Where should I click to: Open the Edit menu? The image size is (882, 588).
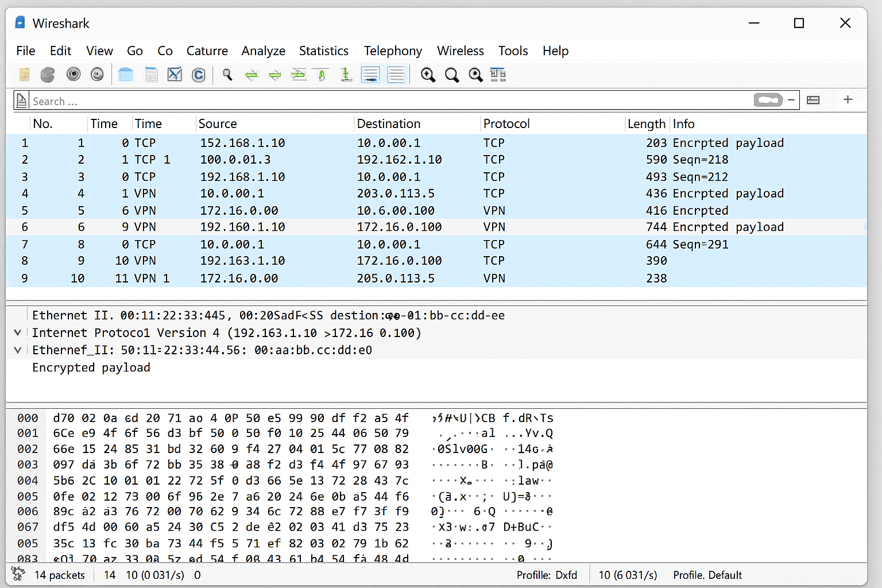[60, 51]
